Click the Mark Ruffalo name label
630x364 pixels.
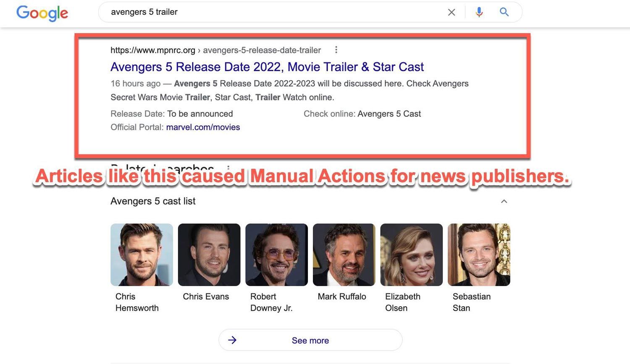(x=342, y=296)
